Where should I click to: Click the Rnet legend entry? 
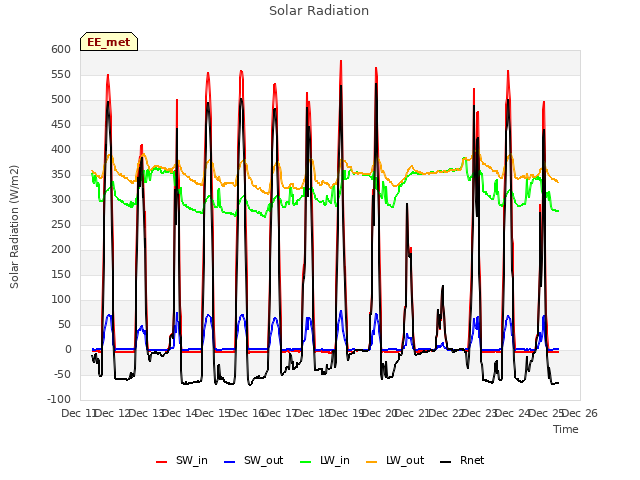click(462, 460)
